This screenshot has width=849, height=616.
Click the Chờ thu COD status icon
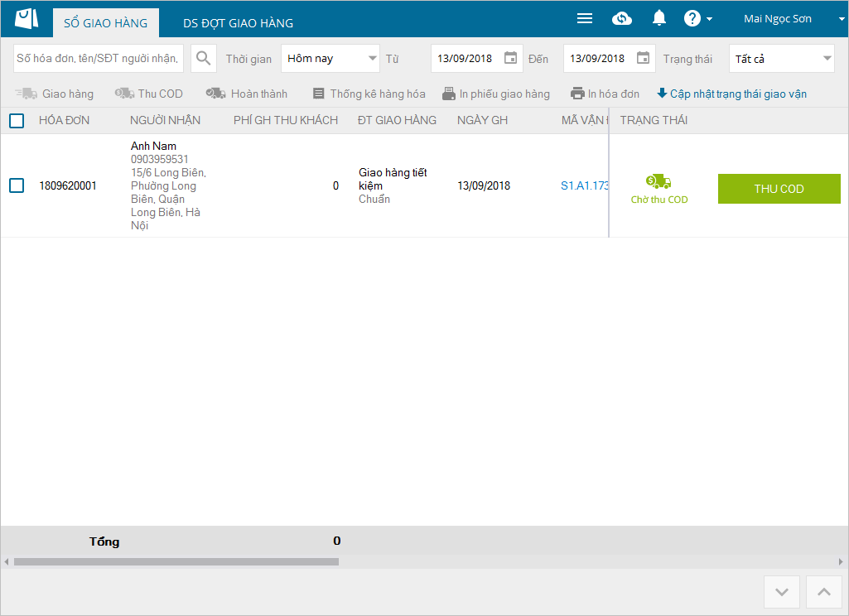[x=658, y=181]
